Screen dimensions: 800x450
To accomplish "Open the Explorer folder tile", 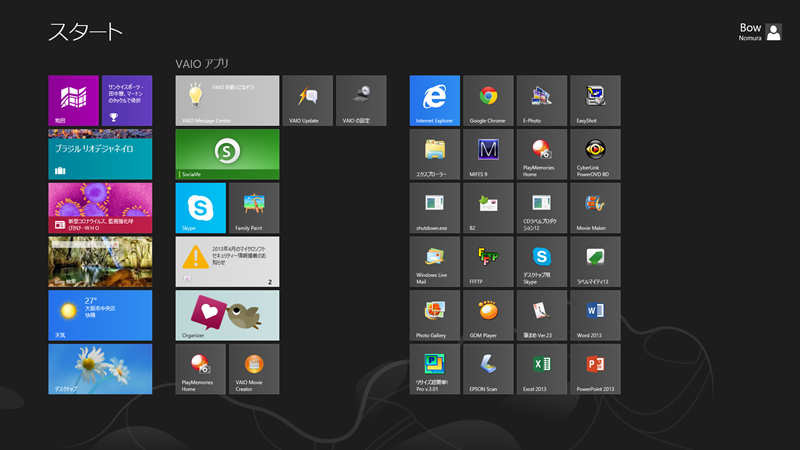I will click(435, 154).
